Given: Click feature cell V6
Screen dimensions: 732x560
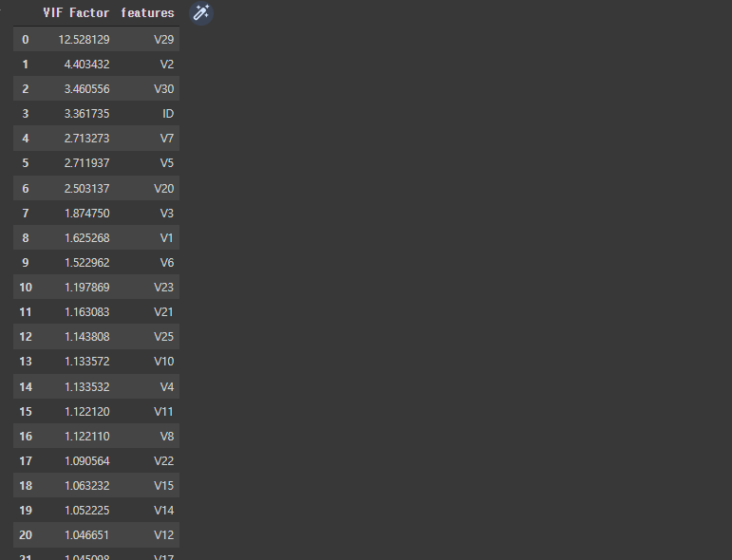Looking at the screenshot, I should [167, 263].
